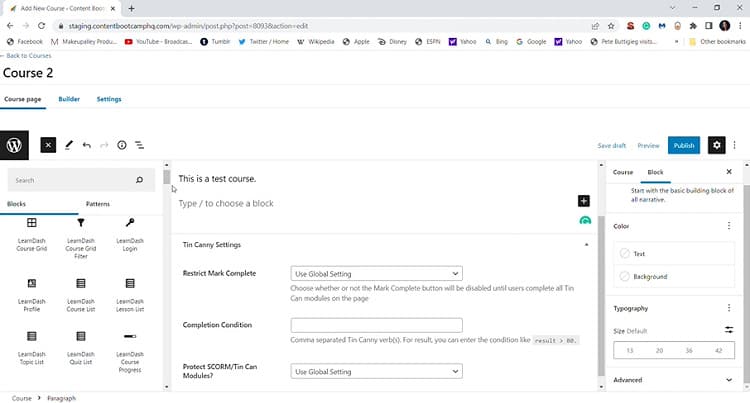Image resolution: width=750 pixels, height=403 pixels.
Task: Insert LearnDash Topic List block
Action: pyautogui.click(x=32, y=348)
